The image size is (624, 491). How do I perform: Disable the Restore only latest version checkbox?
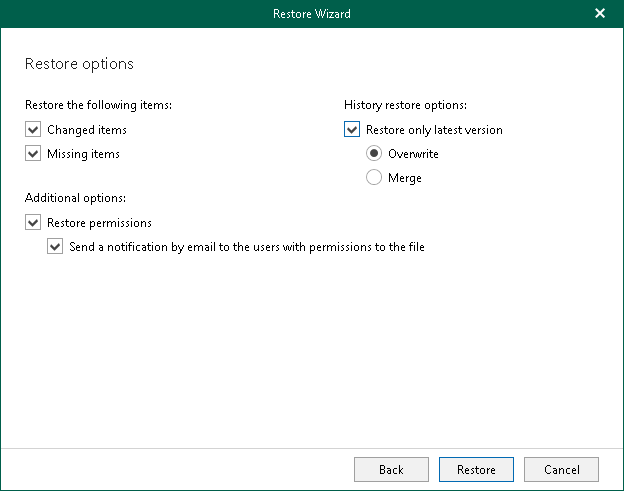point(351,130)
